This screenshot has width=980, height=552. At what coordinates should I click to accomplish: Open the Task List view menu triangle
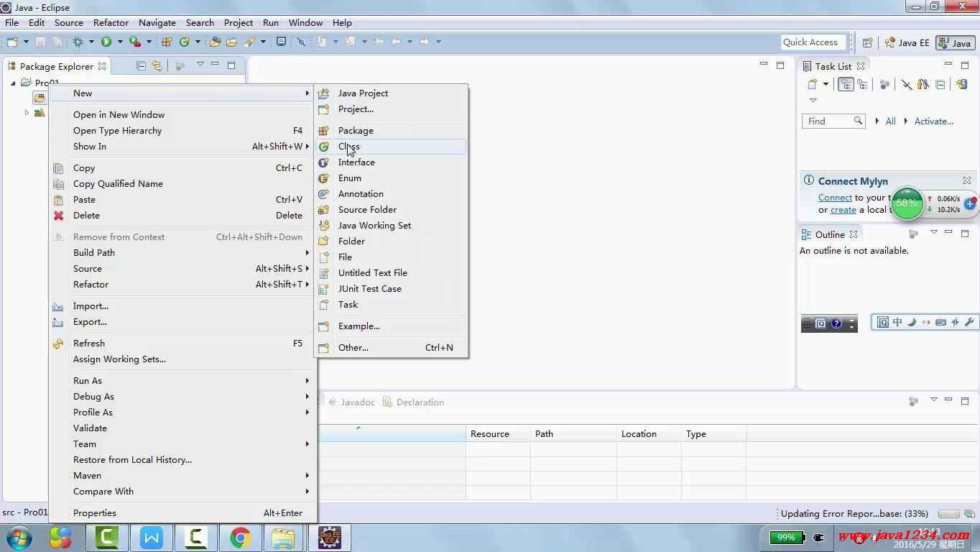point(813,101)
